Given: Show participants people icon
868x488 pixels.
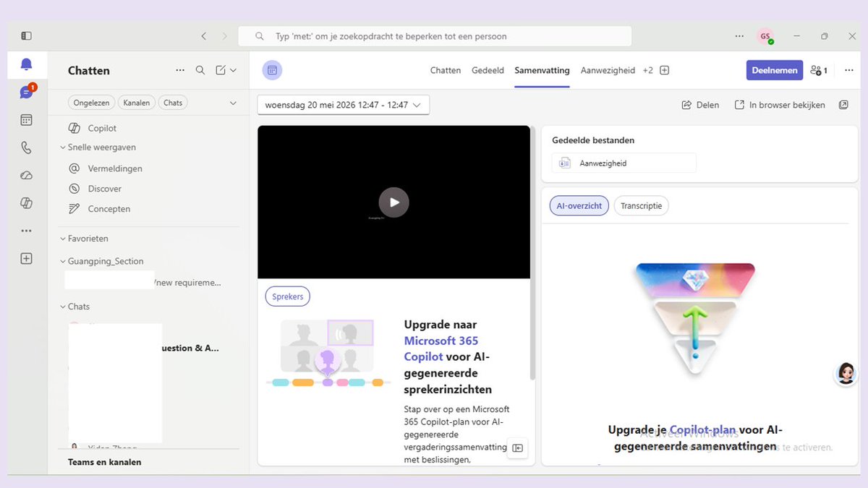Looking at the screenshot, I should click(x=819, y=70).
